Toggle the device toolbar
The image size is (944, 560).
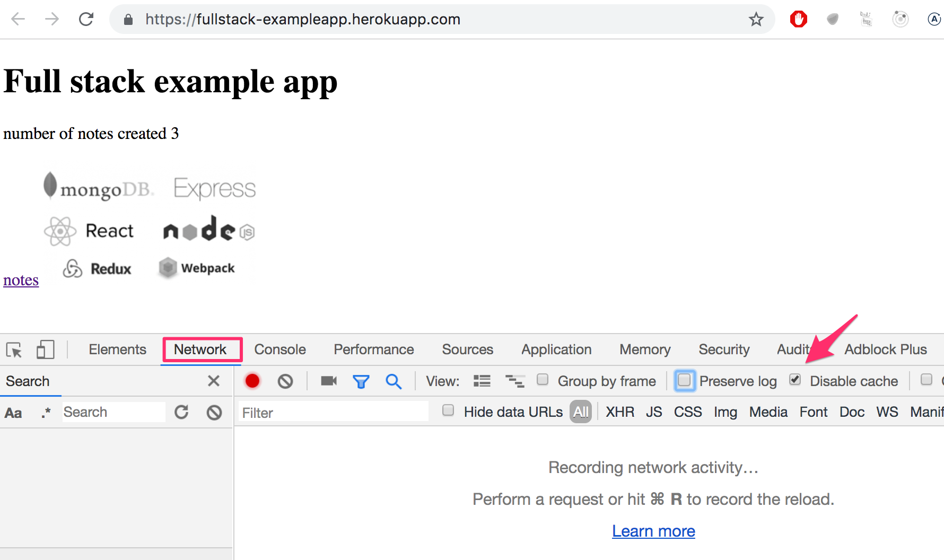tap(45, 349)
